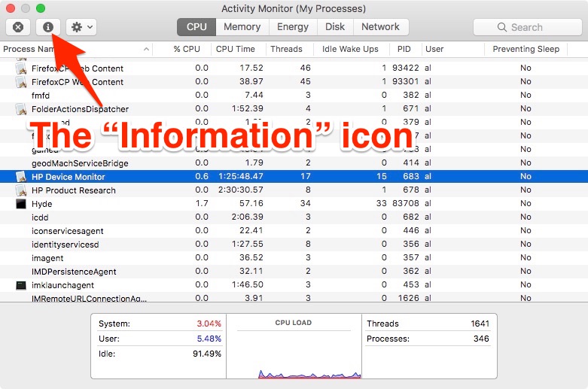The height and width of the screenshot is (389, 588).
Task: Click HP Device Monitor app icon
Action: 21,177
